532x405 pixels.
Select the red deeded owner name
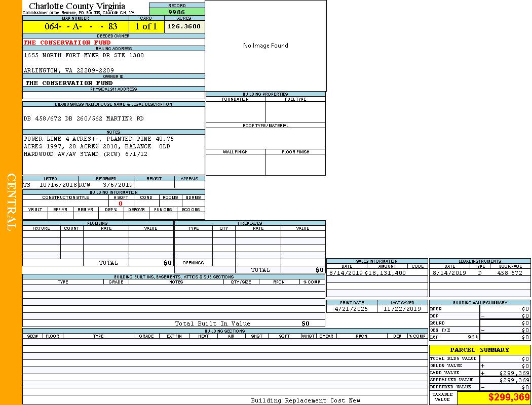tap(67, 43)
